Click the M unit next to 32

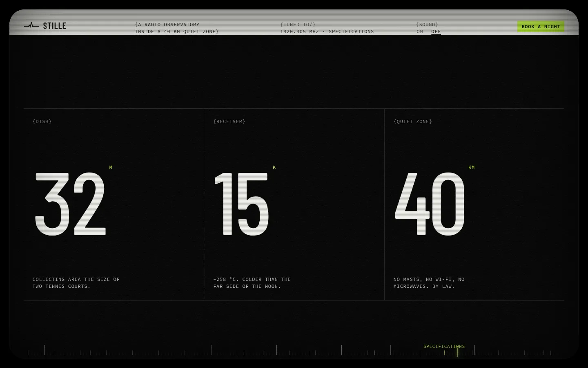click(111, 167)
